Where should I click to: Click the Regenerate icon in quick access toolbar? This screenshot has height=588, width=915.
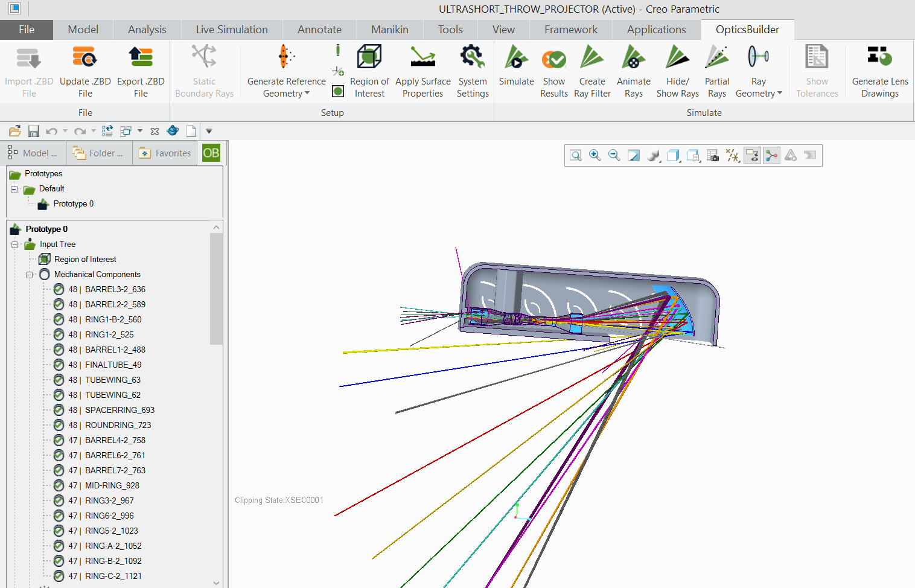(x=107, y=131)
